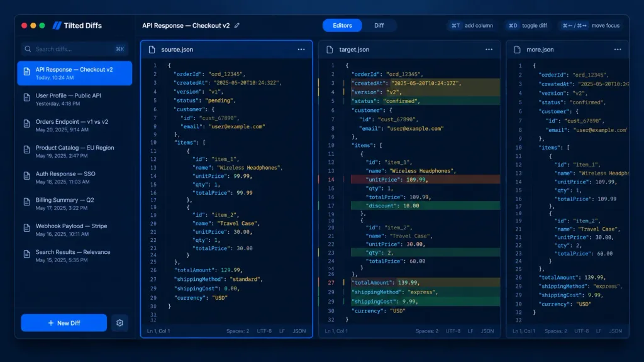The width and height of the screenshot is (644, 362).
Task: Switch to the Editors view tab
Action: tap(342, 25)
